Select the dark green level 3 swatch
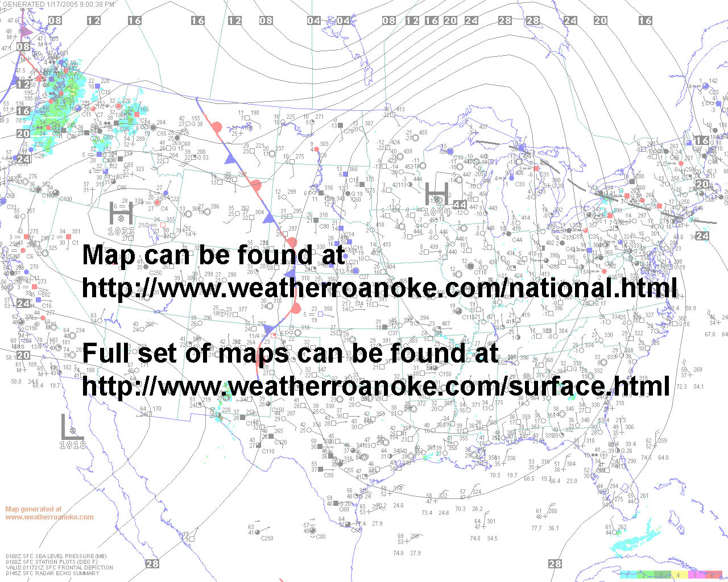This screenshot has width=728, height=582. [x=662, y=575]
